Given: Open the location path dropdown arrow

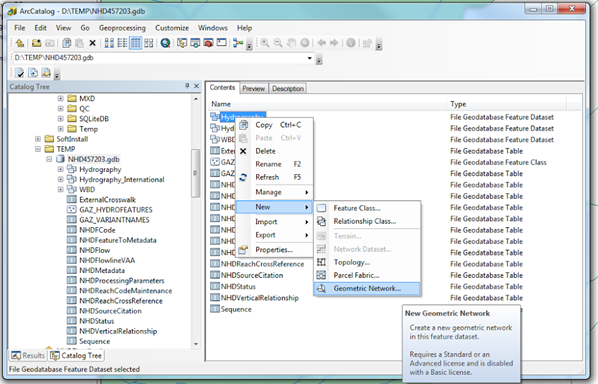Looking at the screenshot, I should tap(310, 58).
